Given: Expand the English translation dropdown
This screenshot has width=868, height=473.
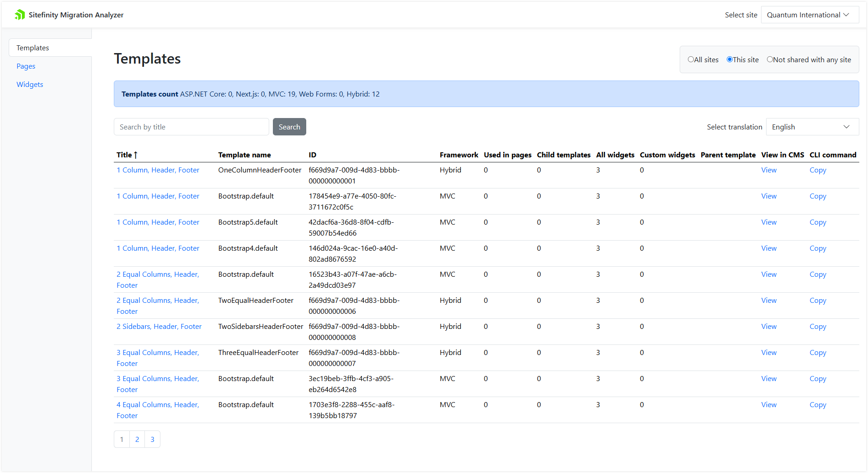Looking at the screenshot, I should coord(812,127).
